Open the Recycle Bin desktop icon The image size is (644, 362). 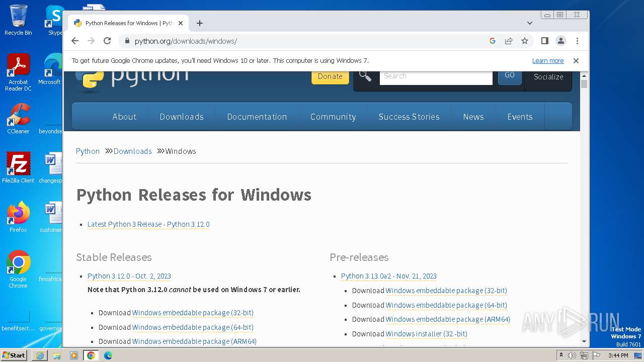18,20
